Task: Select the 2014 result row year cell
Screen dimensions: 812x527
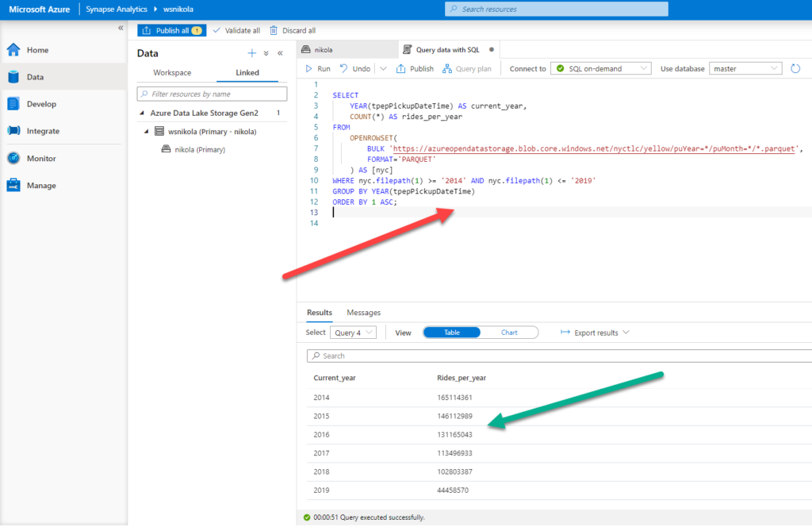Action: click(x=321, y=398)
